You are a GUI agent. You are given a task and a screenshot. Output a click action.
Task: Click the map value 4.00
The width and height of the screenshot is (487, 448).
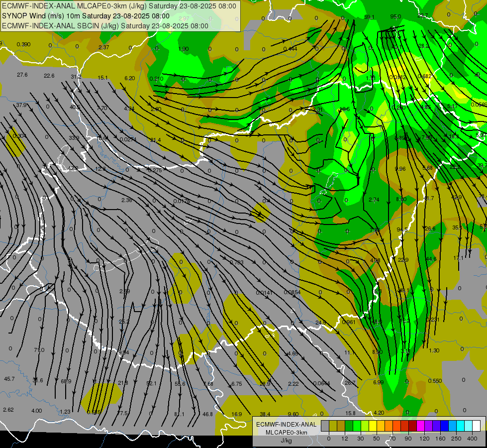point(37,411)
